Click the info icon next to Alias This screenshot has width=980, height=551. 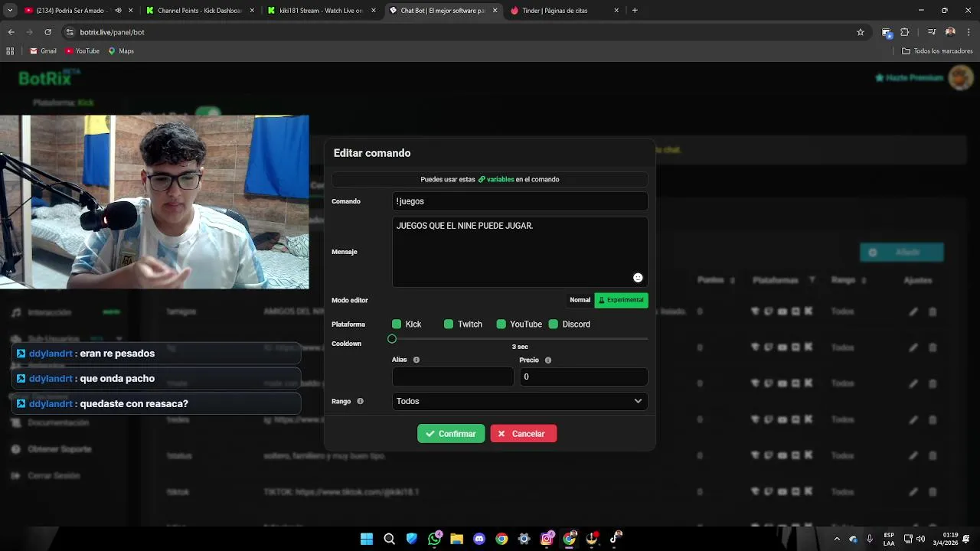pos(416,360)
